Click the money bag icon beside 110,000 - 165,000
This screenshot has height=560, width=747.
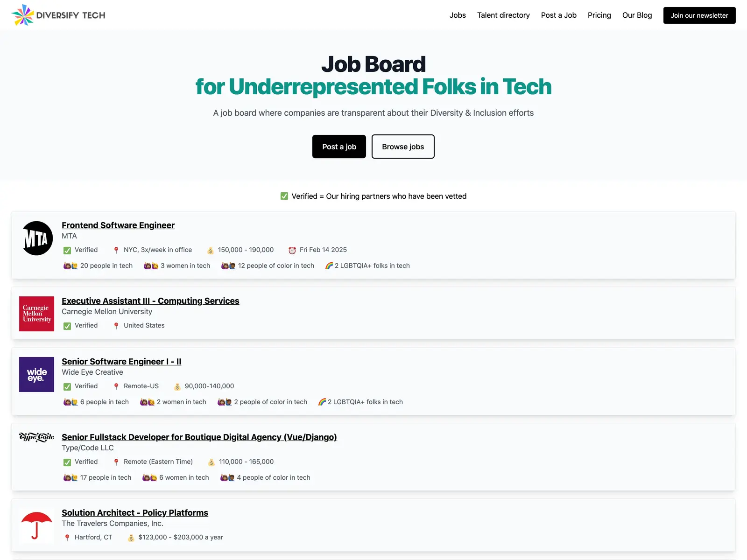(x=211, y=462)
